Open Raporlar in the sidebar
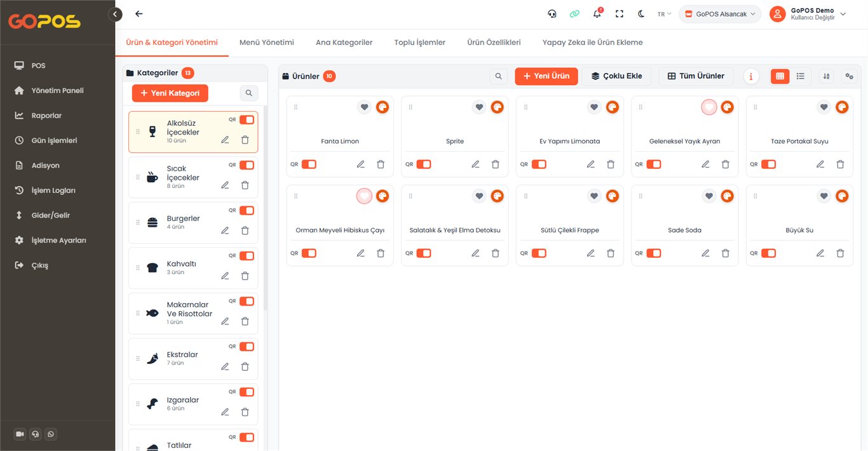Viewport: 868px width, 451px height. (46, 116)
